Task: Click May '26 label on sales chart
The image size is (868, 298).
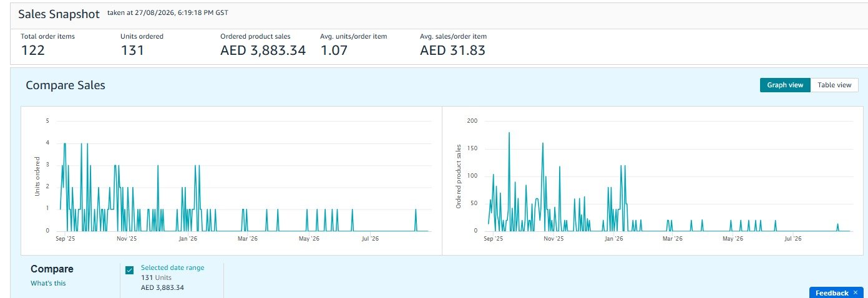Action: pyautogui.click(x=733, y=238)
